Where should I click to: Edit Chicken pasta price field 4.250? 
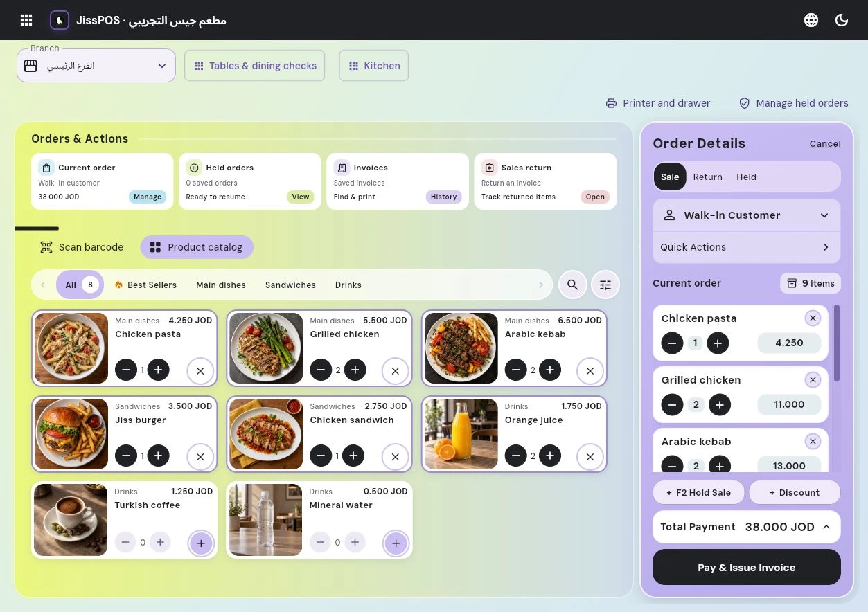point(789,343)
